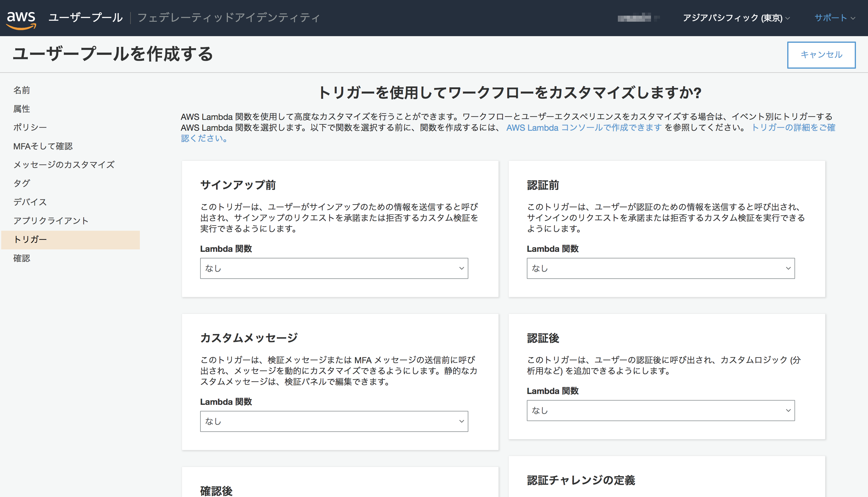The width and height of the screenshot is (868, 497).
Task: Select the highlighted トリガー sidebar item
Action: point(71,240)
